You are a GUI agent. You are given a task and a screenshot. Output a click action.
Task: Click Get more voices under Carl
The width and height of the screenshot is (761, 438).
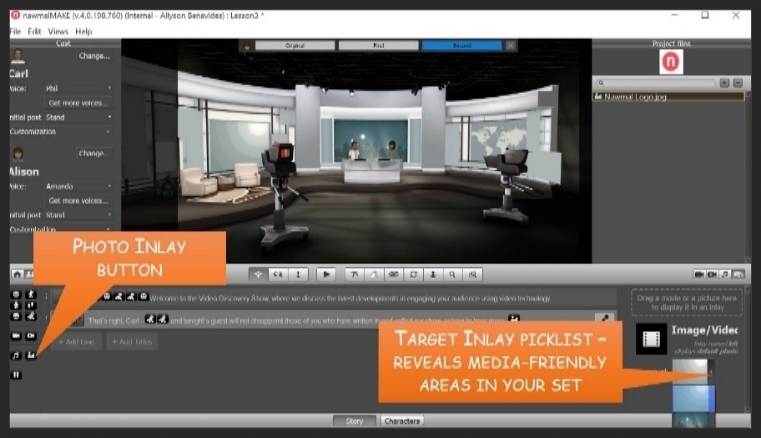(x=79, y=103)
